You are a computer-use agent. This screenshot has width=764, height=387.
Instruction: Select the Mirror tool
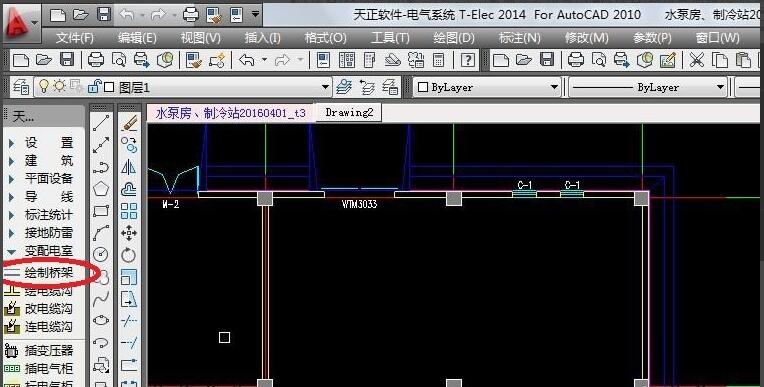coord(129,167)
